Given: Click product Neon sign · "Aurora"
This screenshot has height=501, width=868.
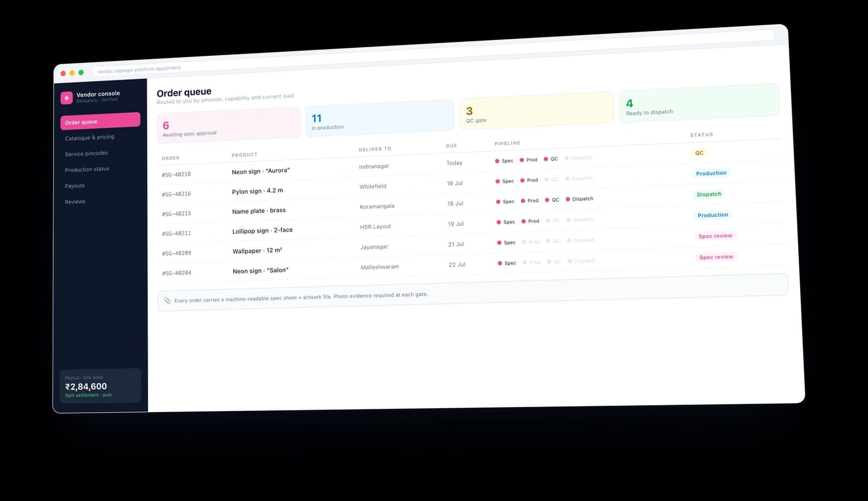Looking at the screenshot, I should pyautogui.click(x=261, y=171).
